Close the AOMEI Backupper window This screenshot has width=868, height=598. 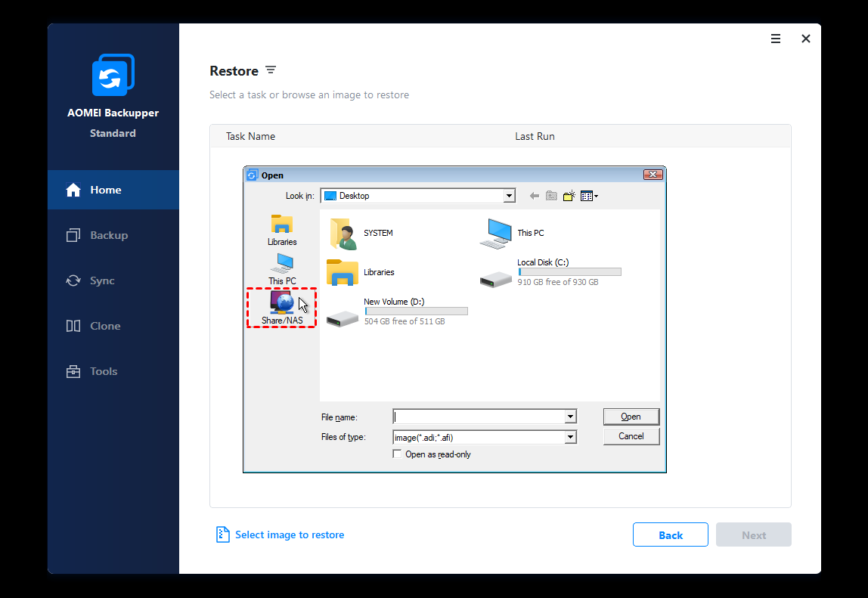click(x=806, y=39)
